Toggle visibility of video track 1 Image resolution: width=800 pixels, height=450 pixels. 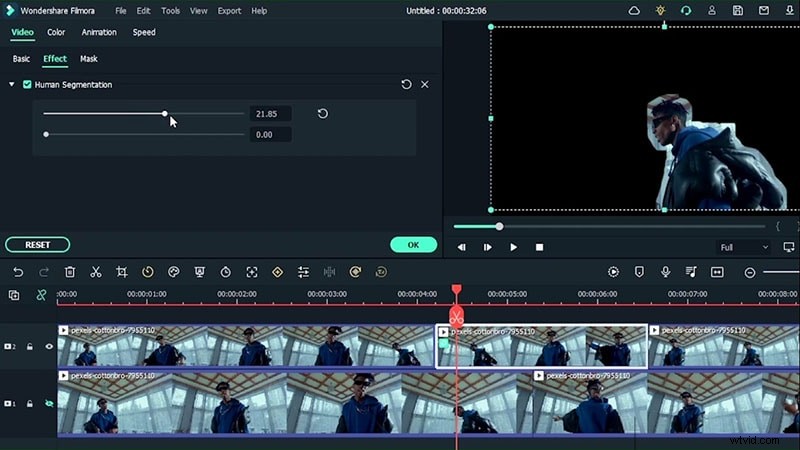pos(49,404)
